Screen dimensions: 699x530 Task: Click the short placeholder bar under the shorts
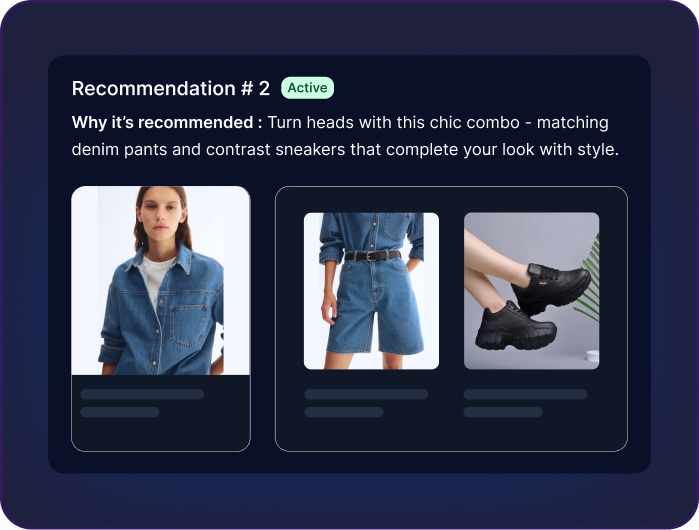tap(344, 412)
